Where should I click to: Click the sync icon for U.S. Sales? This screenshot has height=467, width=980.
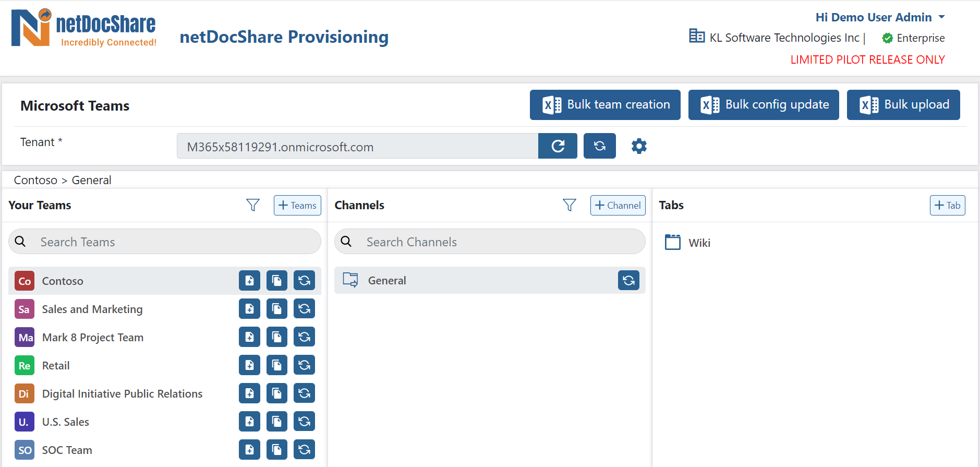[x=304, y=422]
